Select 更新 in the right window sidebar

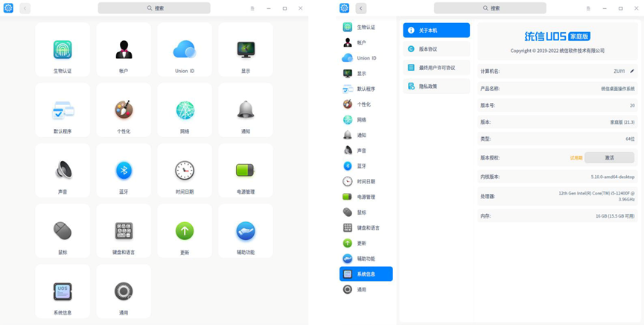(x=366, y=243)
